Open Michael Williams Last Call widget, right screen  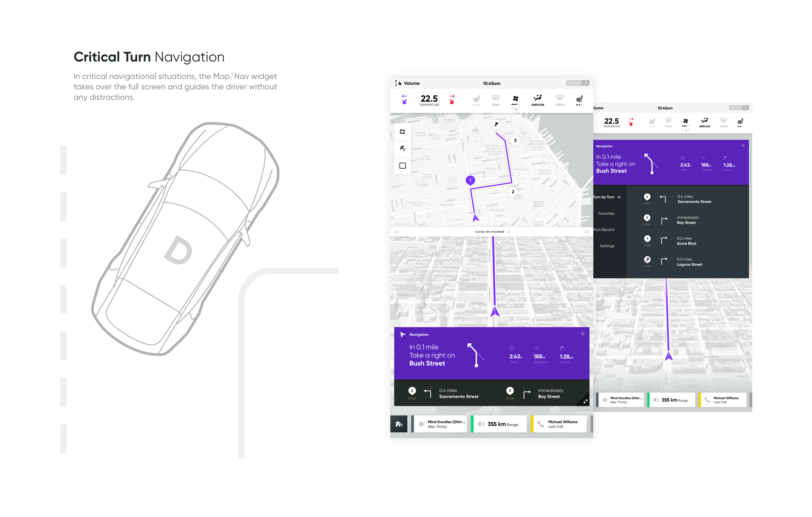point(723,400)
